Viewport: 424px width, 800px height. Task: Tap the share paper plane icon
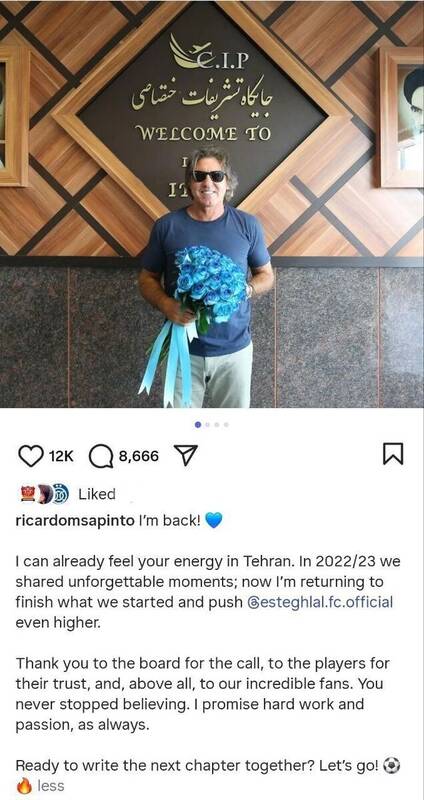(x=186, y=456)
